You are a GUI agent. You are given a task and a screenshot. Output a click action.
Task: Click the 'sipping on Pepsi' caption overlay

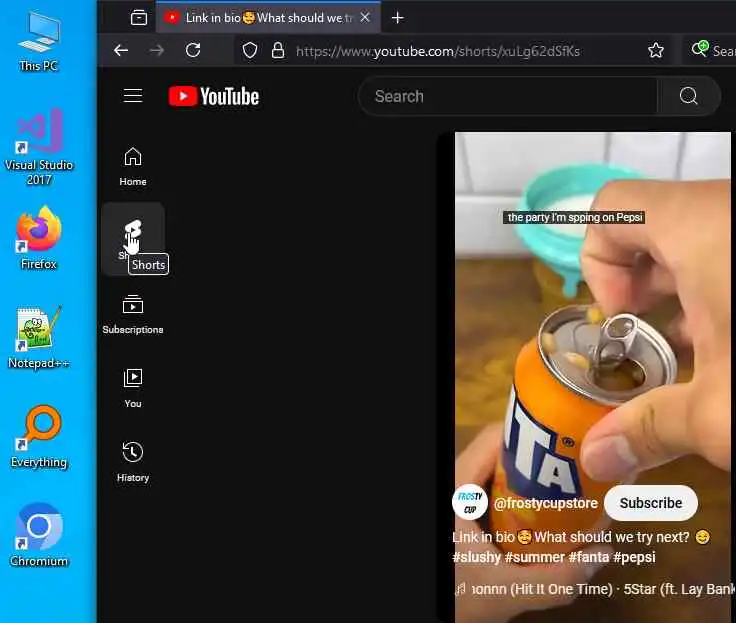574,217
